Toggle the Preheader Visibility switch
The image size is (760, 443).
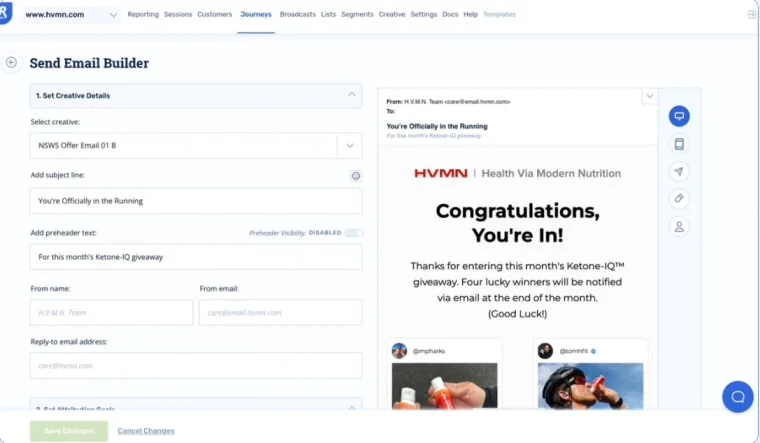click(353, 233)
